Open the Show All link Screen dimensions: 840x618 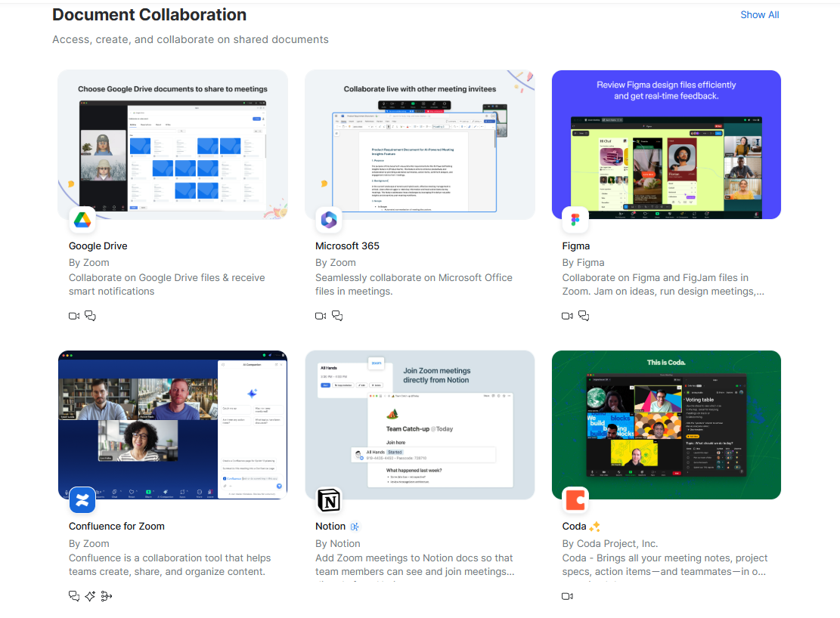click(x=759, y=14)
